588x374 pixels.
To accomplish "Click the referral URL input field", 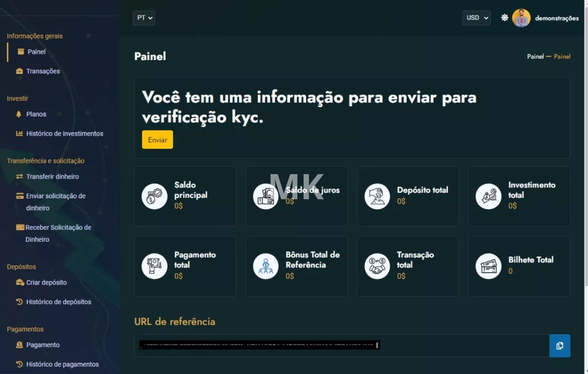I will click(x=342, y=346).
